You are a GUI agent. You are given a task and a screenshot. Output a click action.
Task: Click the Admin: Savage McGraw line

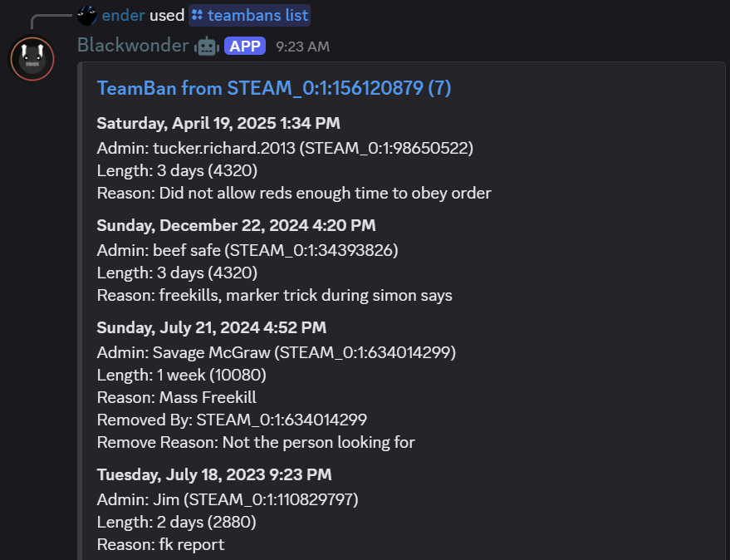276,352
